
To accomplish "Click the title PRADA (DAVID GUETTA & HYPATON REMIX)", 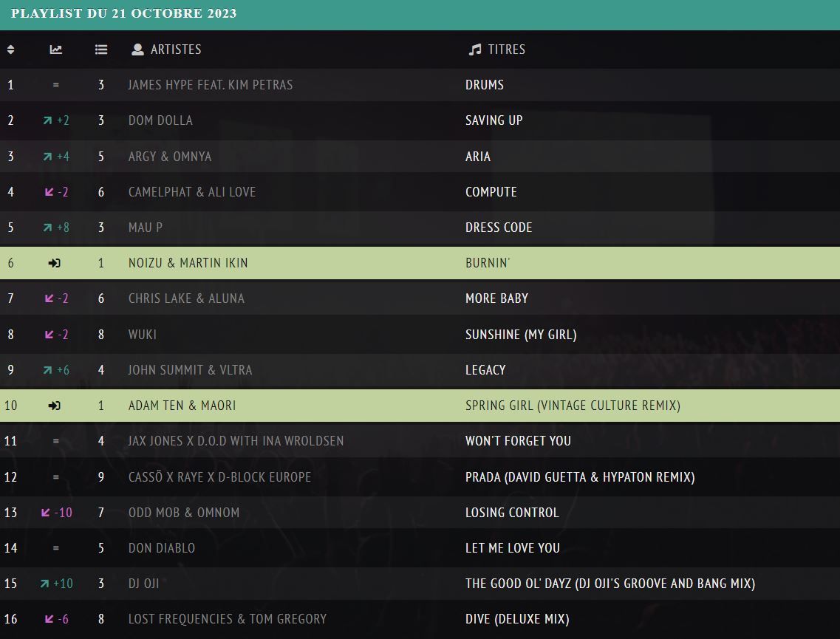I will pyautogui.click(x=580, y=477).
